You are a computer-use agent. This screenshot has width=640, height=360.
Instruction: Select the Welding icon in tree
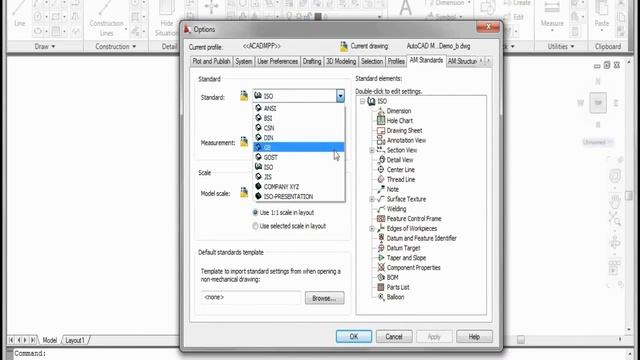click(x=381, y=209)
